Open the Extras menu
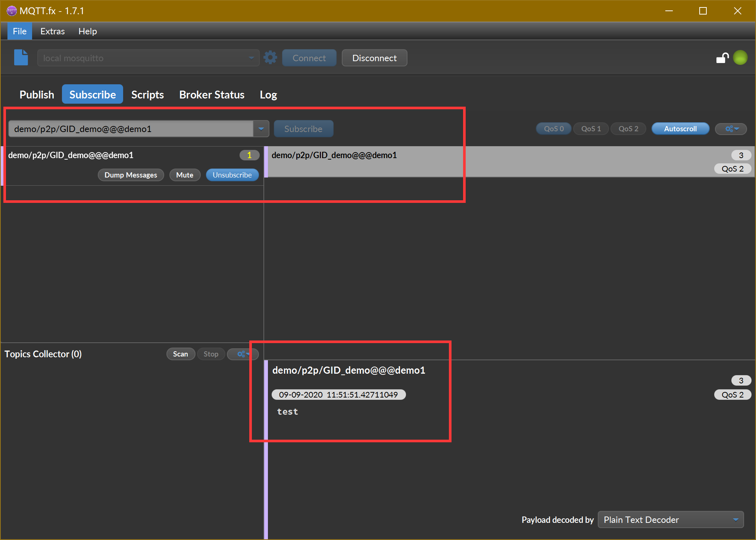The height and width of the screenshot is (540, 756). [52, 31]
